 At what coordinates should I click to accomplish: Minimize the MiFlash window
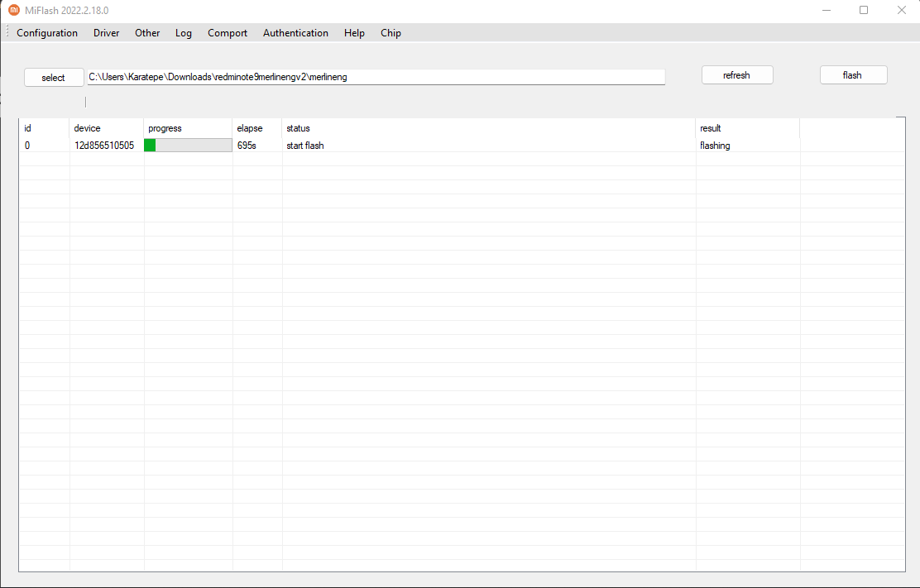(x=827, y=10)
